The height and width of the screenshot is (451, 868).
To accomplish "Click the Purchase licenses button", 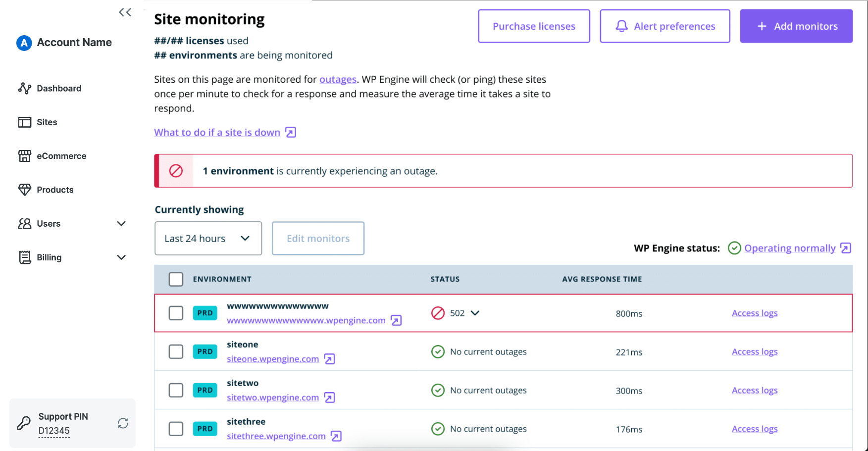I will click(x=533, y=26).
